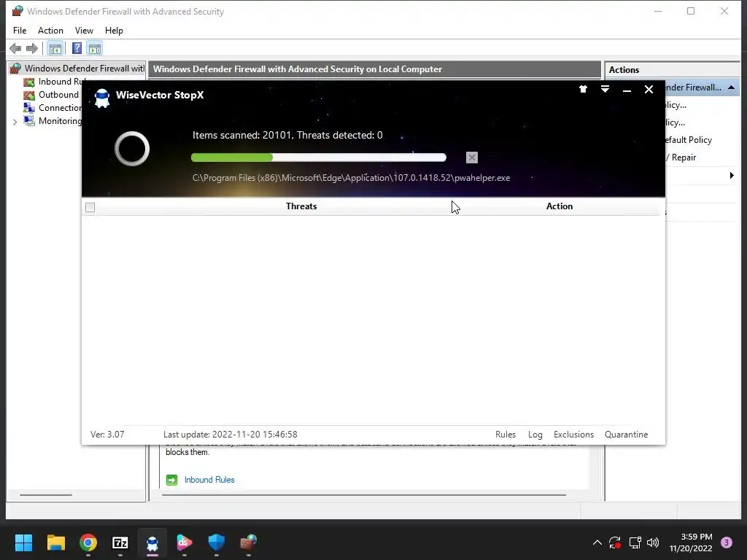747x560 pixels.
Task: Maximize the Firewall window
Action: pos(691,11)
